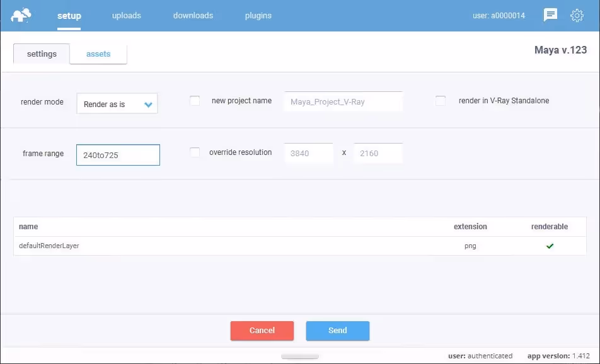Viewport: 600px width, 364px height.
Task: Open the plugins tab
Action: 258,16
